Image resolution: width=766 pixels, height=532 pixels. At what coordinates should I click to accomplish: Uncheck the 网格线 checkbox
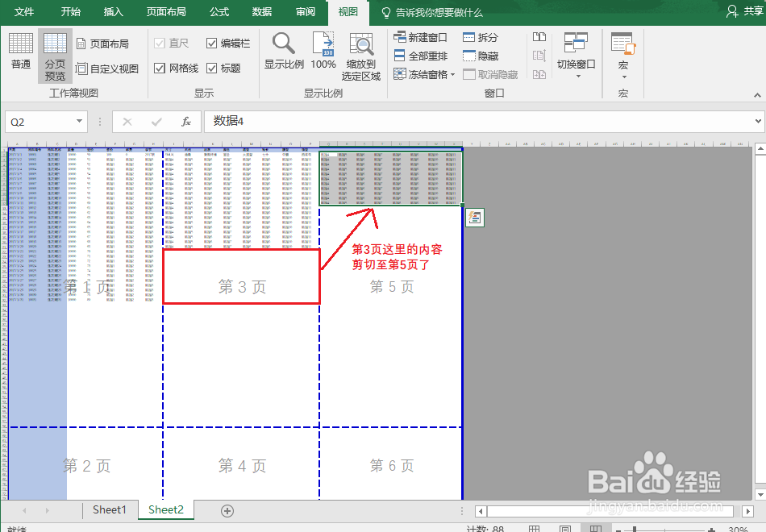coord(158,68)
